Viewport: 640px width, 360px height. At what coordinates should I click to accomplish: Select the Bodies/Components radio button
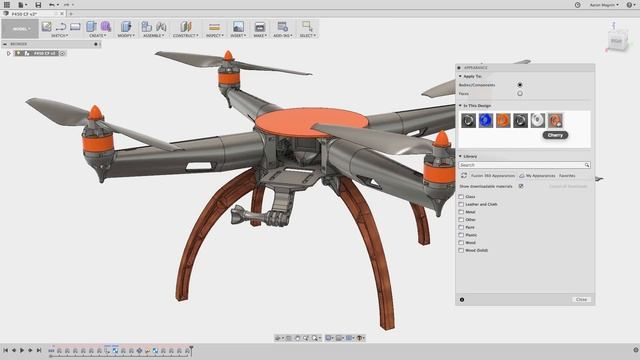point(520,85)
